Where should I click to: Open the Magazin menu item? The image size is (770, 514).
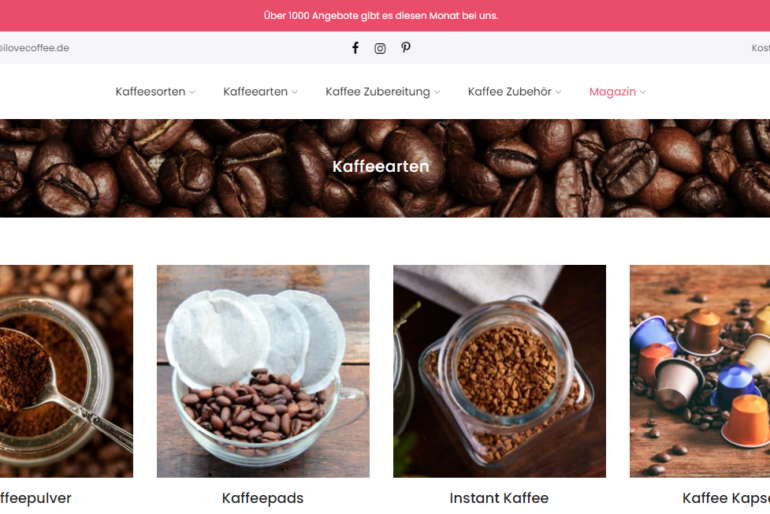612,92
